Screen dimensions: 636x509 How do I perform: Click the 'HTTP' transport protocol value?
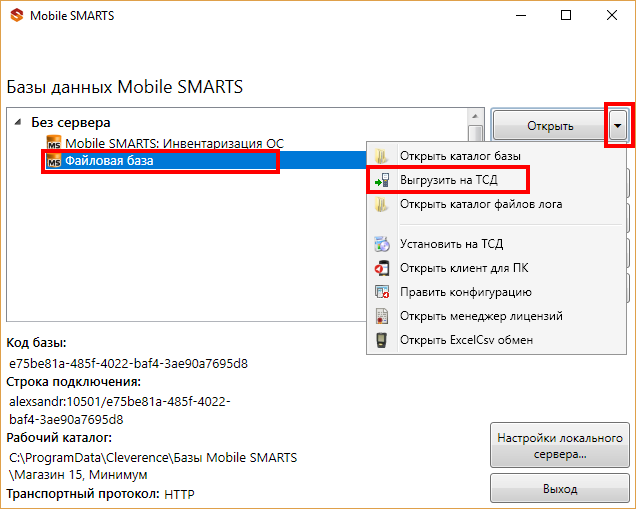(179, 494)
